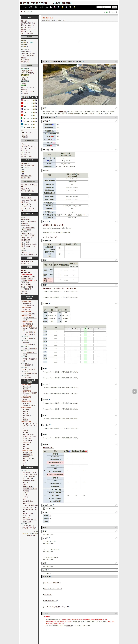Click the Israel flag icon in sidebar

tap(22, 127)
